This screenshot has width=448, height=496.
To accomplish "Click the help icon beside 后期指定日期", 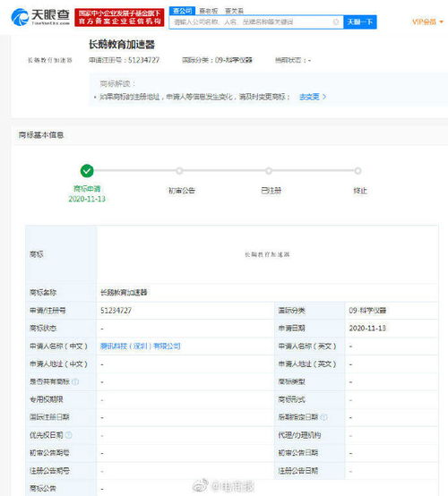I will click(x=323, y=417).
